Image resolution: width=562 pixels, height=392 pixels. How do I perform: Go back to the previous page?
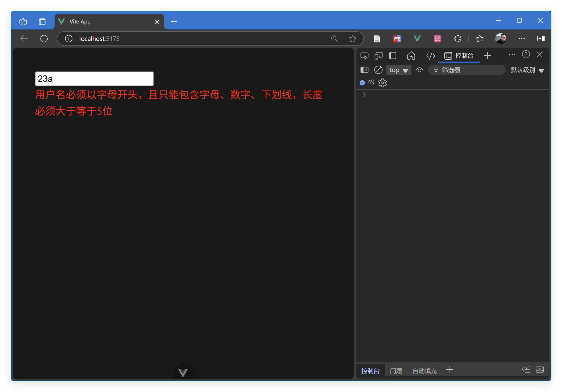(24, 39)
